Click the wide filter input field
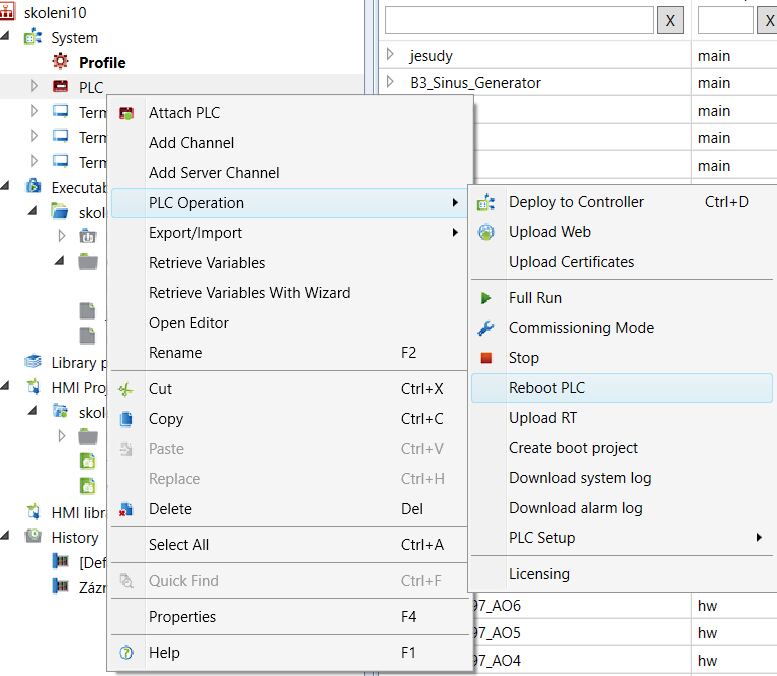This screenshot has width=777, height=676. point(519,20)
